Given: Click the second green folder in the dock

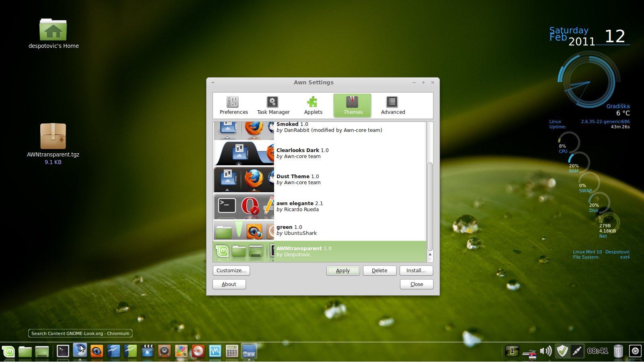Looking at the screenshot, I should [x=42, y=352].
